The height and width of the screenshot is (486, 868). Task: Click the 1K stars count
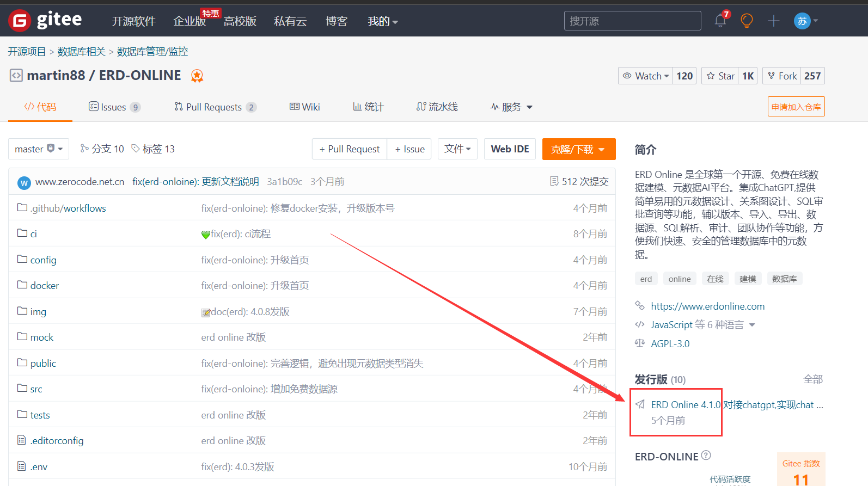coord(748,76)
